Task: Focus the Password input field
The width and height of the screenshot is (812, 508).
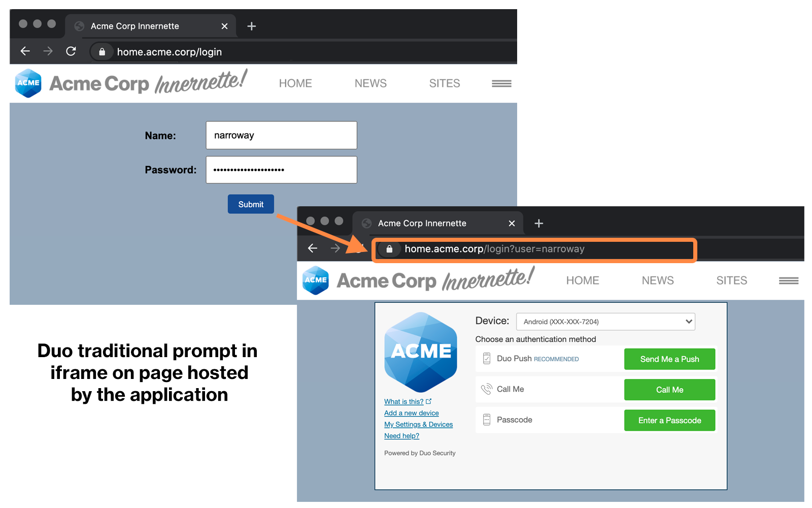Action: click(281, 170)
